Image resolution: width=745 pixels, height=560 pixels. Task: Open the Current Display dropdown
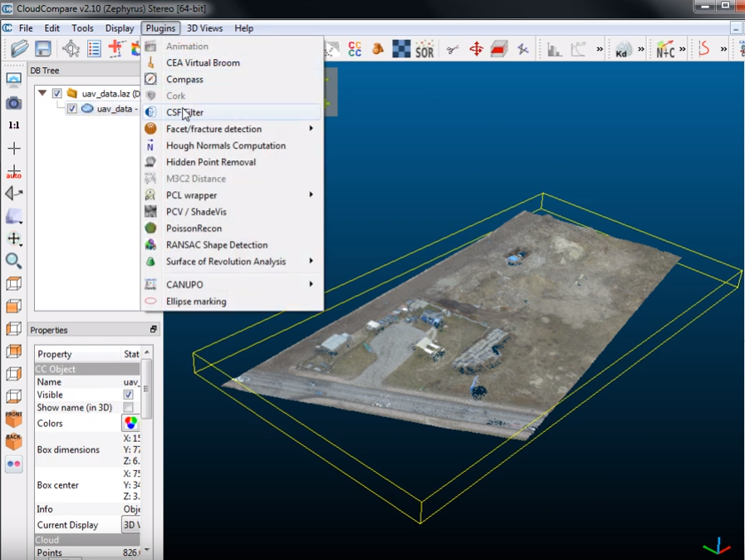tap(131, 525)
